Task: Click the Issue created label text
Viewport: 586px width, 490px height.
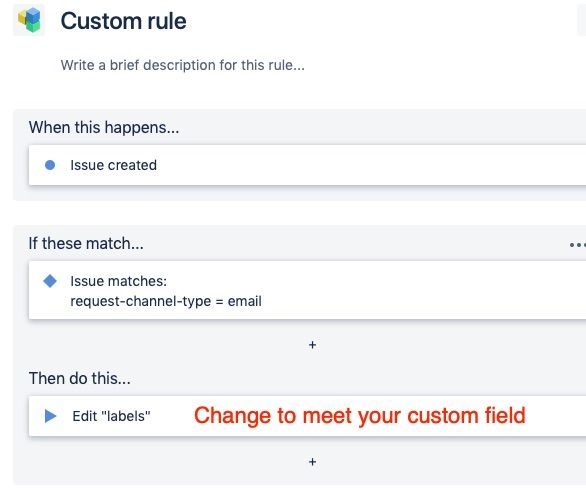Action: coord(114,165)
